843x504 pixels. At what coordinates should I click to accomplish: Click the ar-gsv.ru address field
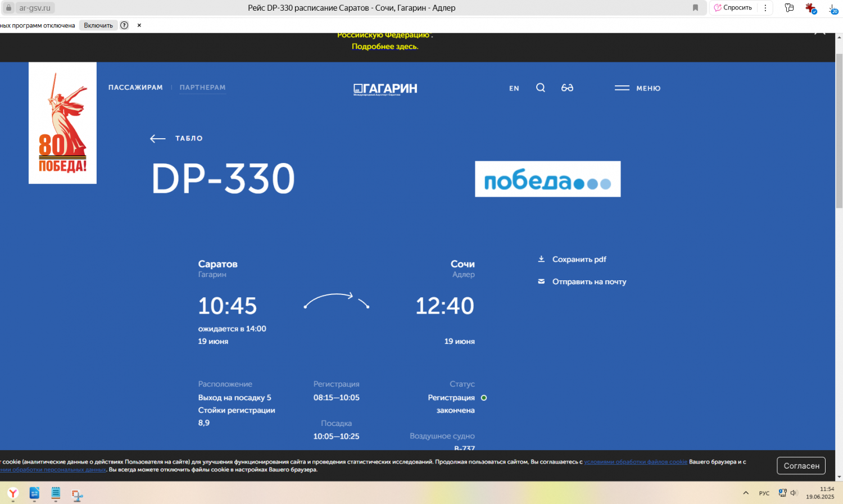point(35,8)
